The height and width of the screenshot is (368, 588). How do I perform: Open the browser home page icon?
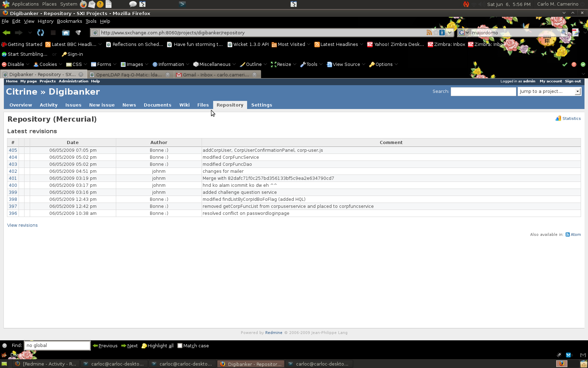tap(65, 33)
